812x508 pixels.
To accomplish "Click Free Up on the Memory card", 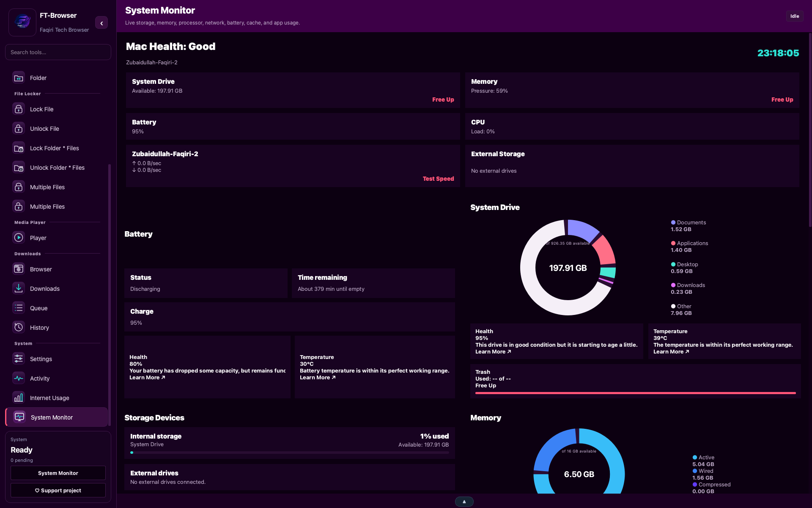I will click(782, 99).
